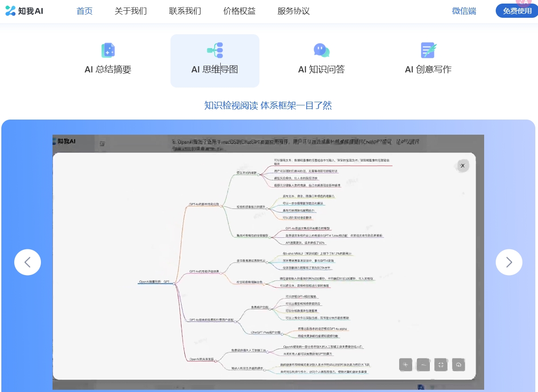Screen dimensions: 538x392
Task: Select the 交互方式的革新 node
Action: click(x=247, y=172)
